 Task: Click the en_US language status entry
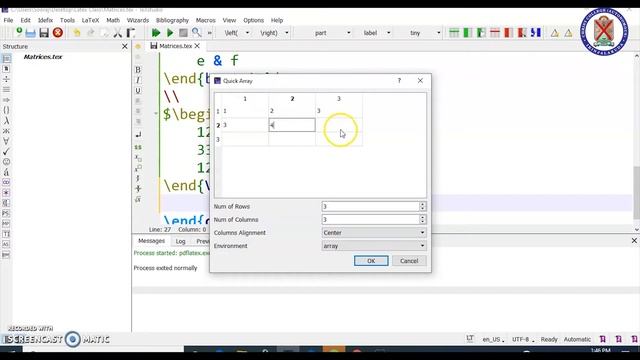tap(493, 339)
